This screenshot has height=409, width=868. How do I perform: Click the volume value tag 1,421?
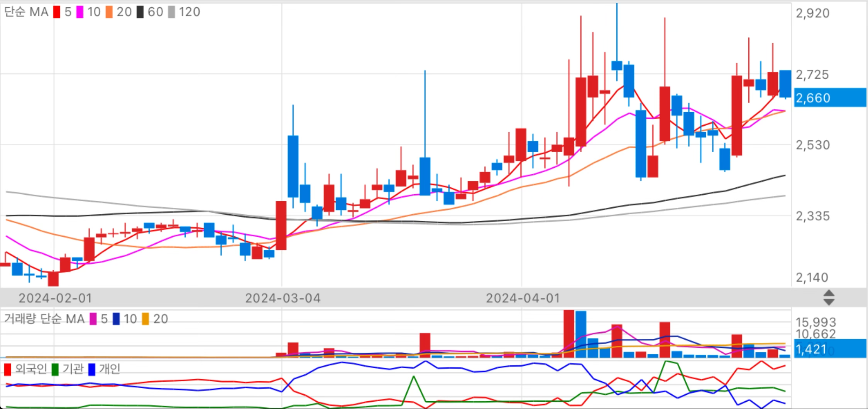[831, 349]
